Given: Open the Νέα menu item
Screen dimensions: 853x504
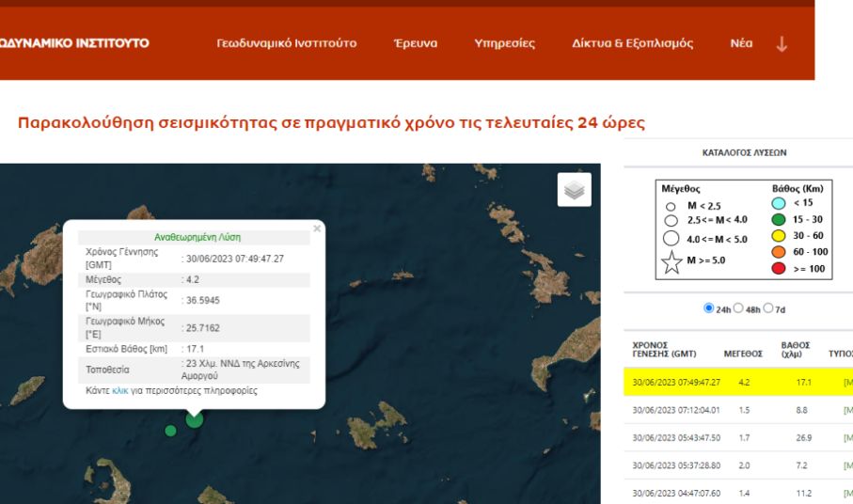Looking at the screenshot, I should coord(741,43).
